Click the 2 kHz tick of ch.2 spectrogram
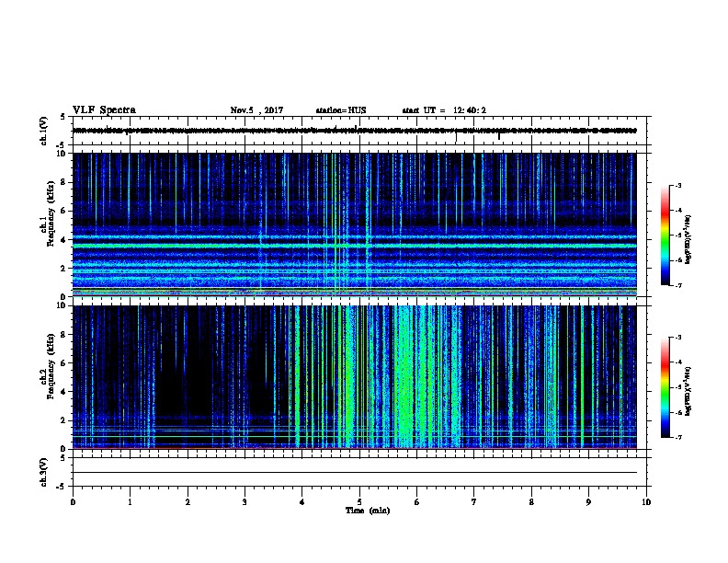 coord(64,420)
